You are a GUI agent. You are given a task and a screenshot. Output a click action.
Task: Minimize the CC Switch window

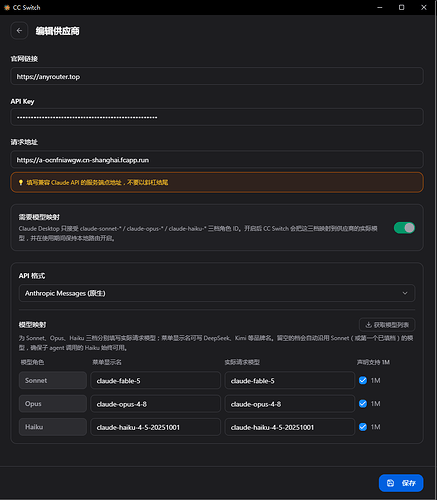[380, 7]
